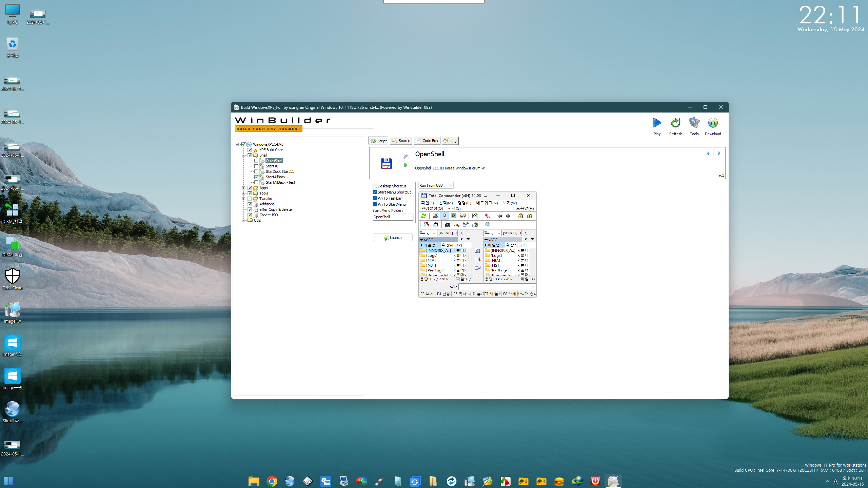Collapse the WindowsXPE147-3 root node

pos(237,144)
